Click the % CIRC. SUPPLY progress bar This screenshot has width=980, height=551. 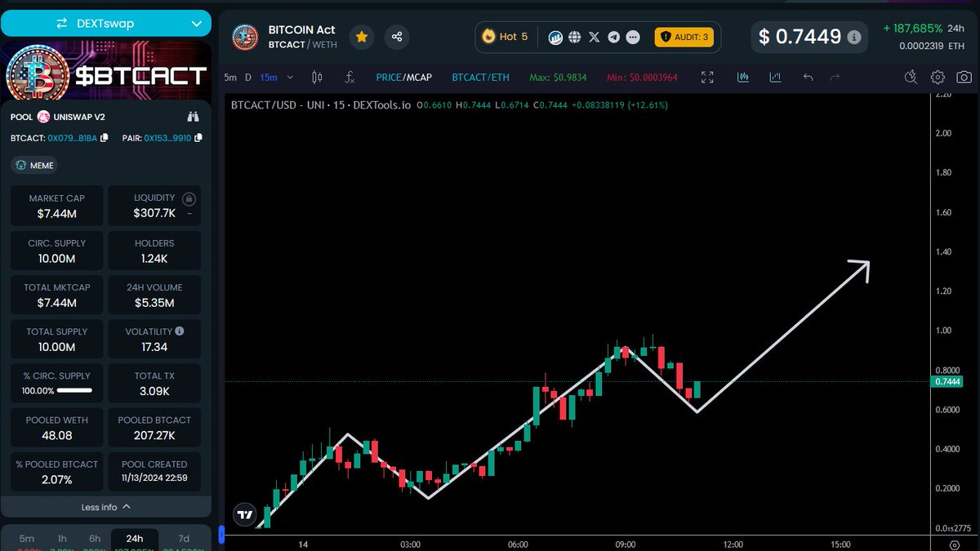point(75,391)
